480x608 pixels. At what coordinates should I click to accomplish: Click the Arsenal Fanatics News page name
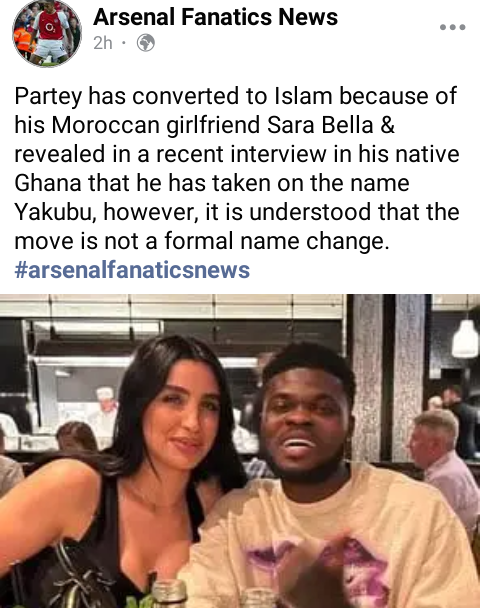pyautogui.click(x=215, y=17)
